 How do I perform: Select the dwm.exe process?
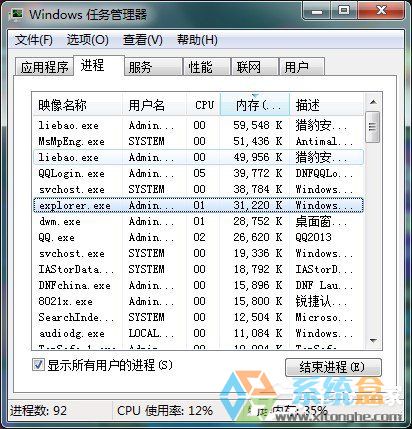(198, 221)
